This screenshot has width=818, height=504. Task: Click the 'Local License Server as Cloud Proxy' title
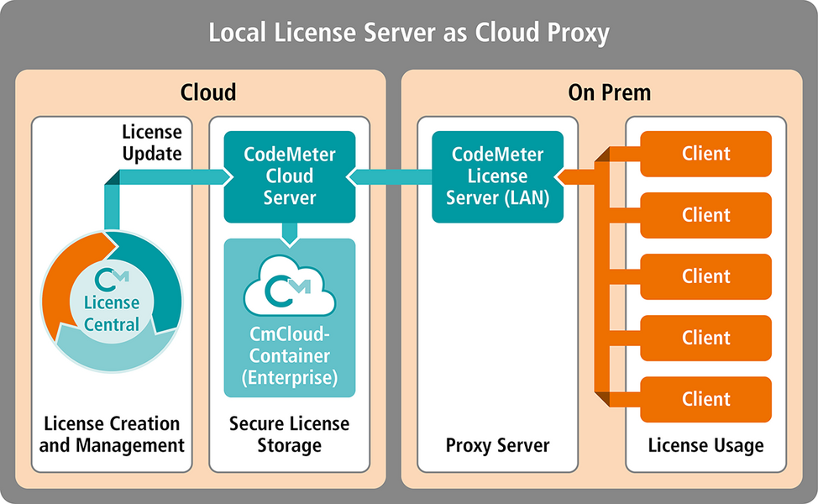(409, 33)
